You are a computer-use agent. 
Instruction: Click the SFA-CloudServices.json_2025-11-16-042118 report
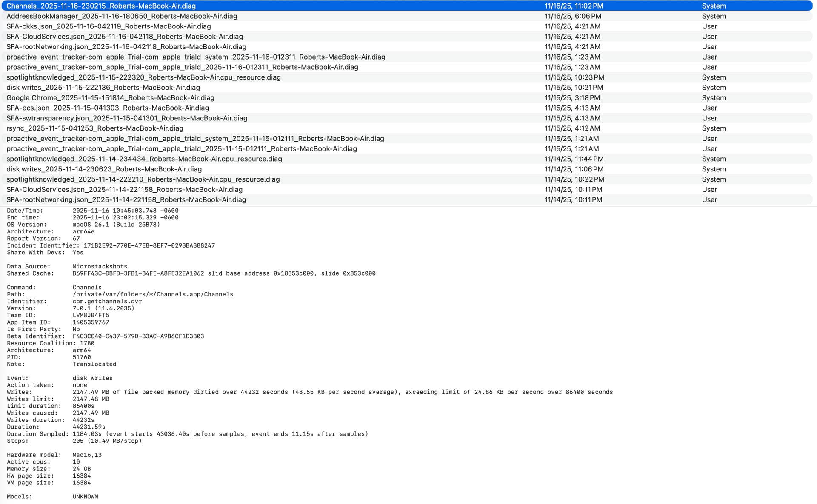point(125,37)
